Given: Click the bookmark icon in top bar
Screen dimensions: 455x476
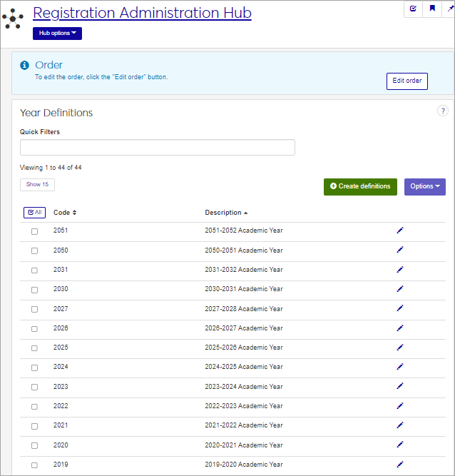Looking at the screenshot, I should point(432,9).
